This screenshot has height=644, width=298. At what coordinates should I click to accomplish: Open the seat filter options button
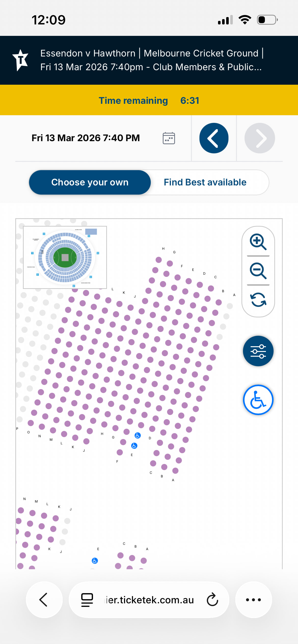click(x=258, y=351)
